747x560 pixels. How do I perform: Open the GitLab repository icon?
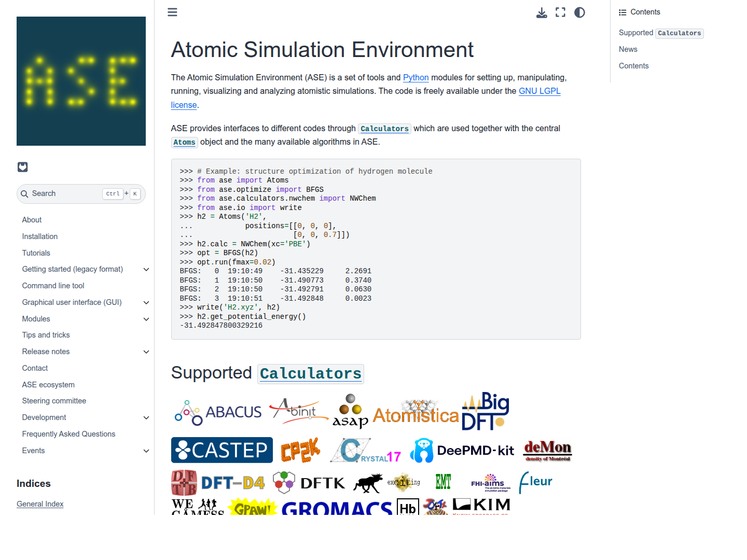(22, 167)
